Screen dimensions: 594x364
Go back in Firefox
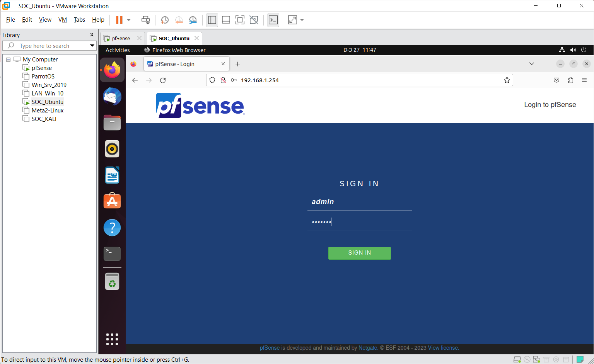[135, 80]
